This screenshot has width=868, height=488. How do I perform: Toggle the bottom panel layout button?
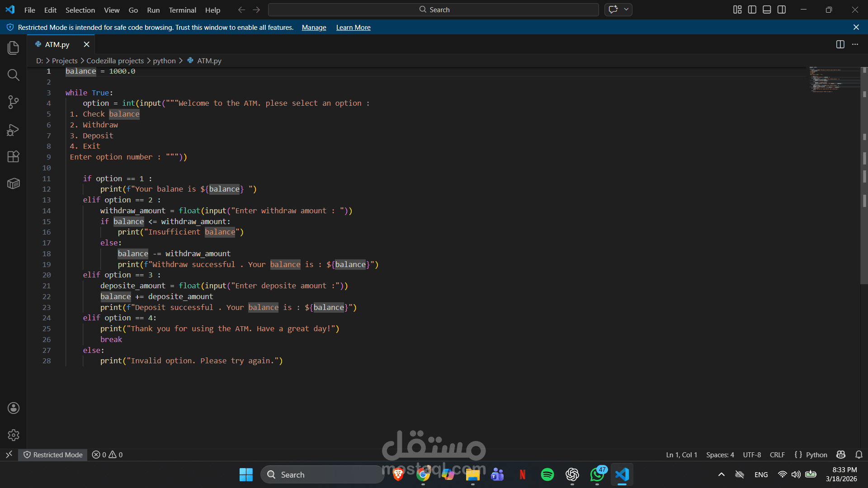[x=767, y=9]
